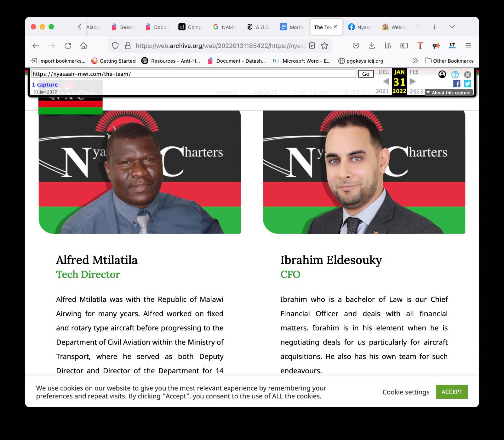The image size is (504, 440).
Task: Switch to the Searc tab
Action: tap(123, 27)
